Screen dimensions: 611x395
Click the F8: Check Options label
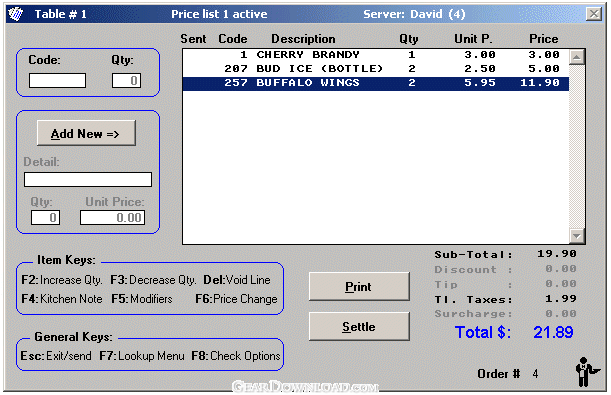[x=236, y=356]
